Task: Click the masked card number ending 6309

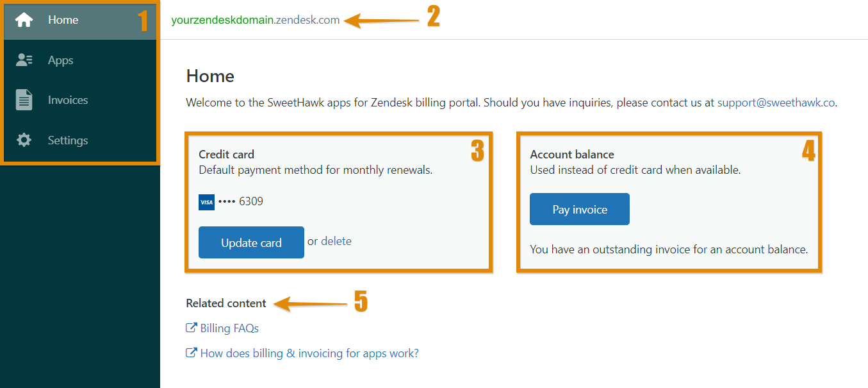Action: click(241, 201)
